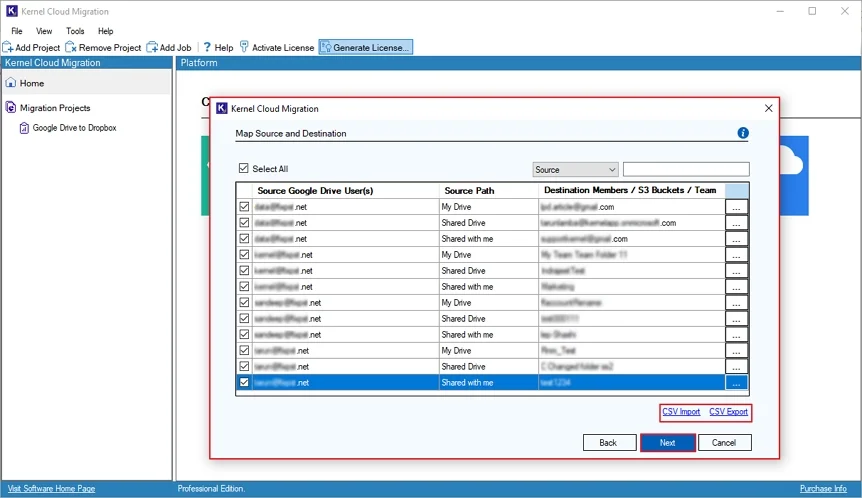Click the Kernel logo in dialog title

(222, 108)
